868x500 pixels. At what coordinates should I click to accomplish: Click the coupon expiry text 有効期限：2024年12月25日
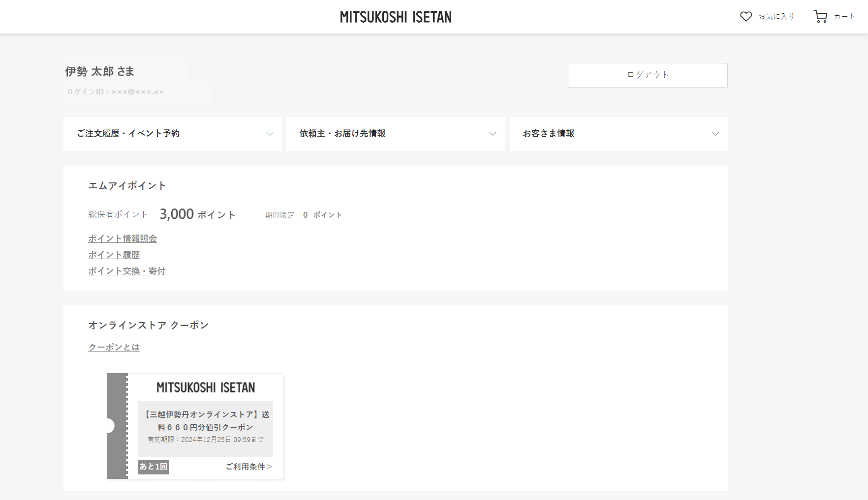pos(206,440)
